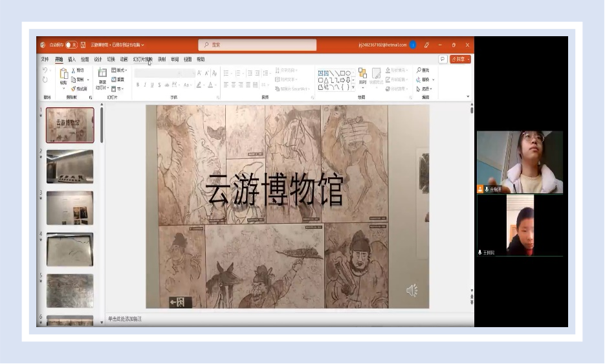Click the text highlight color swatch
Screen dimensions: 605x364
pos(198,85)
